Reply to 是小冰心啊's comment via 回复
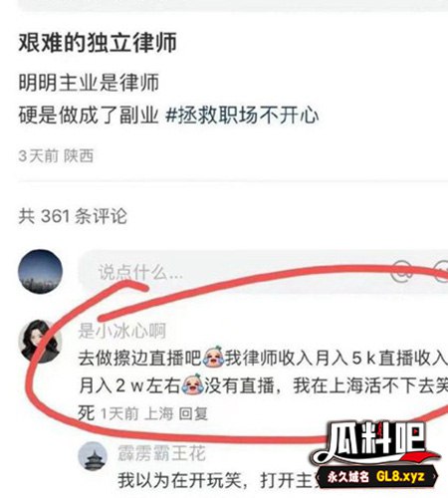Image resolution: width=448 pixels, height=498 pixels. click(x=193, y=413)
